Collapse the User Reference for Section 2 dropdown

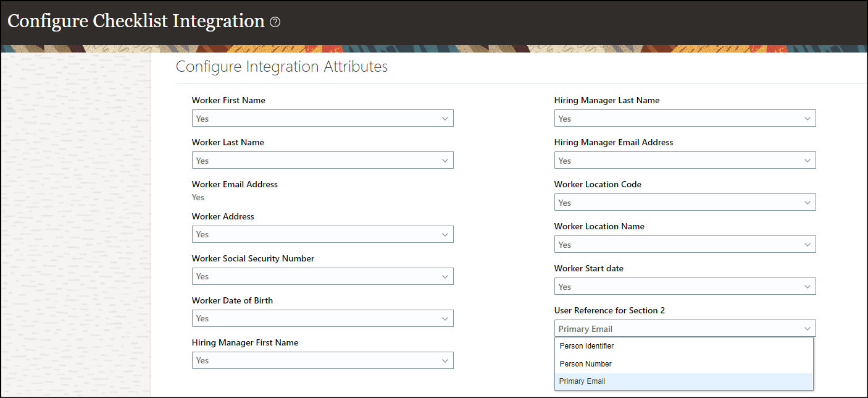[807, 329]
